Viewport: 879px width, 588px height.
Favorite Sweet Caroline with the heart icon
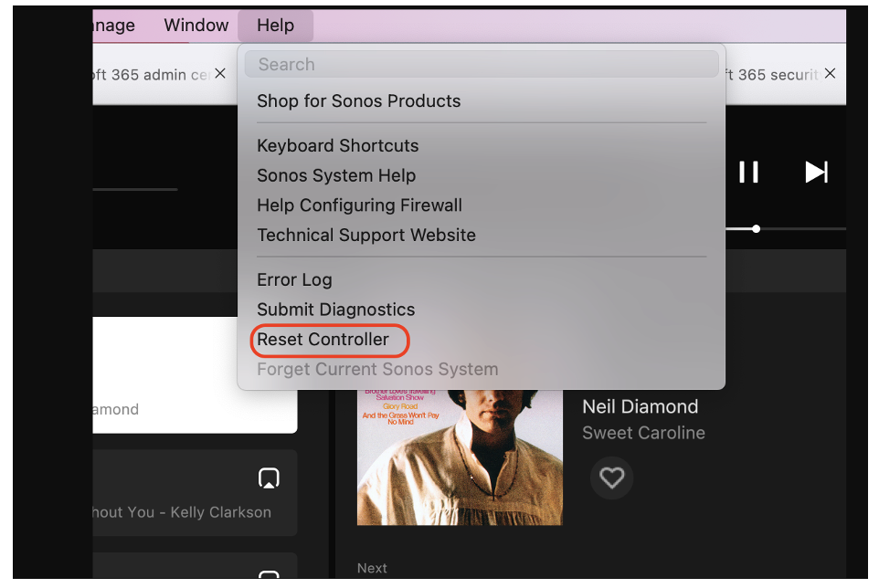pyautogui.click(x=611, y=478)
